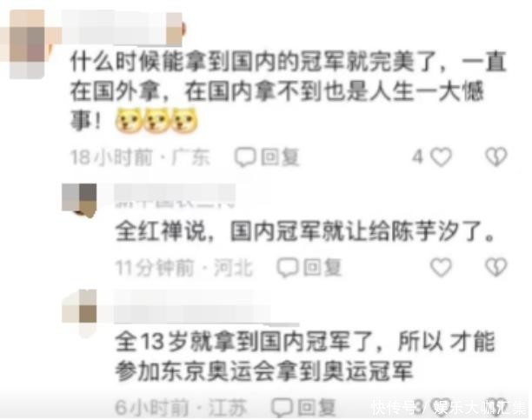Like the 江苏 comment about 东京奥运会
532x420 pixels.
point(441,406)
